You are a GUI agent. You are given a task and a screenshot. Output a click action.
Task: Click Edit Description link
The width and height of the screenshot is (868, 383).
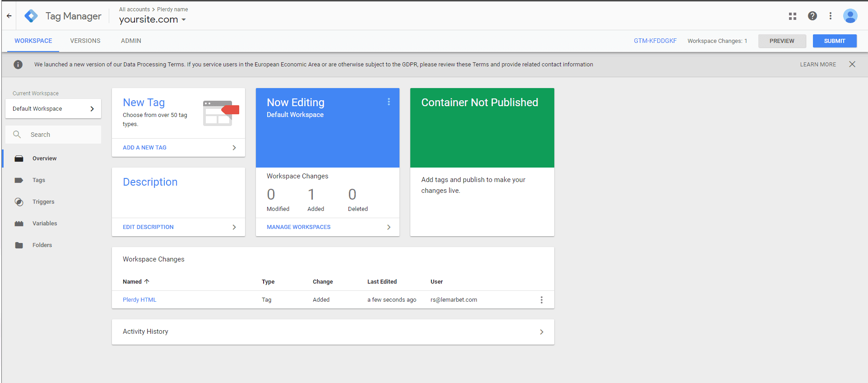[148, 227]
